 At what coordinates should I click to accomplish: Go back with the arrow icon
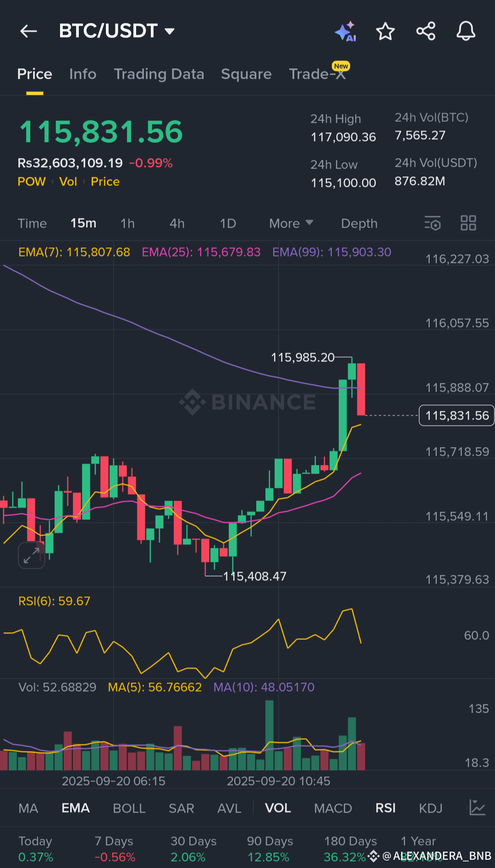(28, 31)
